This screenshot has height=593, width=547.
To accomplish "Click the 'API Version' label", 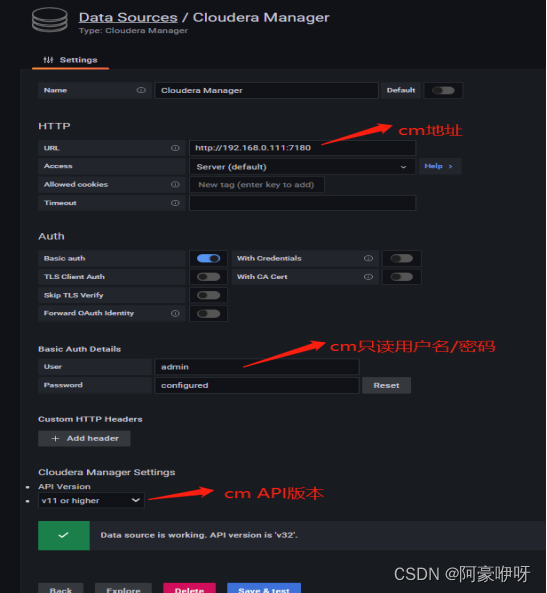I will pos(64,487).
